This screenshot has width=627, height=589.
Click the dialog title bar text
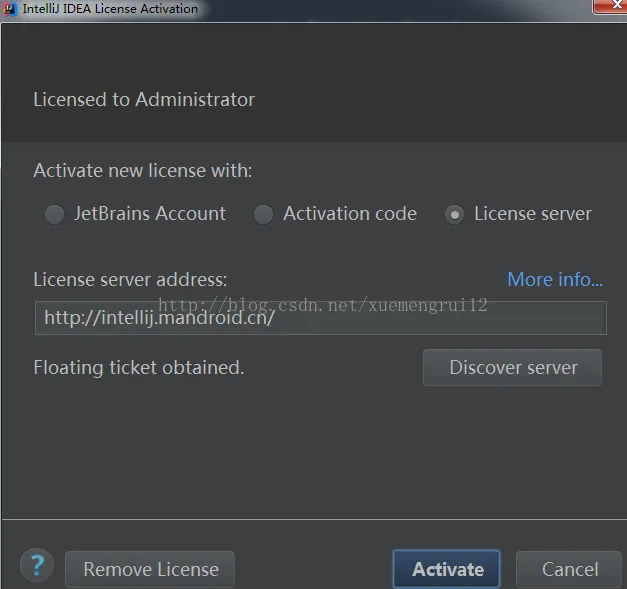(110, 8)
